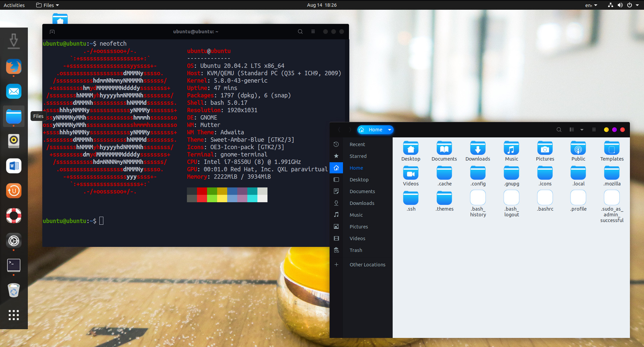Select the .mozilla folder

[612, 176]
